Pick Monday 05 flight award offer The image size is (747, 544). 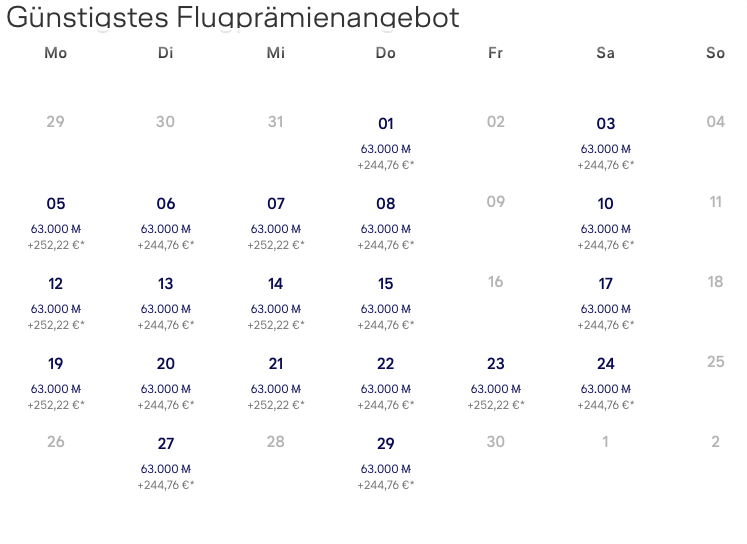(x=56, y=221)
